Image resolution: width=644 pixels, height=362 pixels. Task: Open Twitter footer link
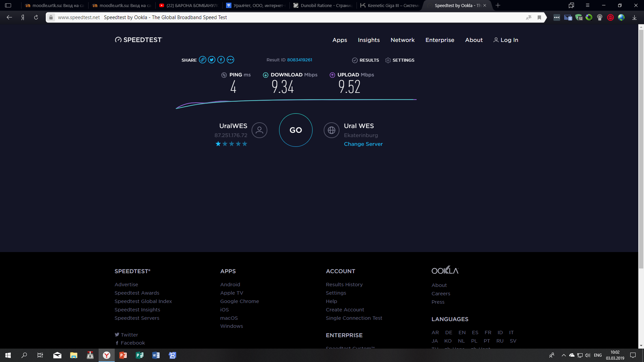coord(126,335)
